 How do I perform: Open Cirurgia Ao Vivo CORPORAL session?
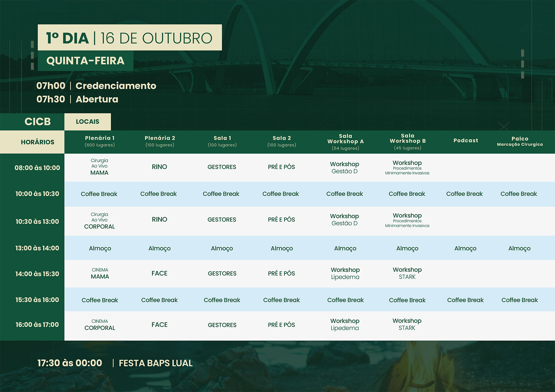(x=99, y=221)
